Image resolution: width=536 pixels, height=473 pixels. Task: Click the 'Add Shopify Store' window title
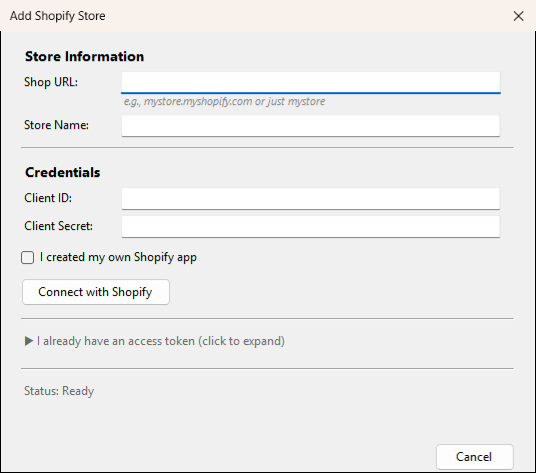click(x=57, y=16)
